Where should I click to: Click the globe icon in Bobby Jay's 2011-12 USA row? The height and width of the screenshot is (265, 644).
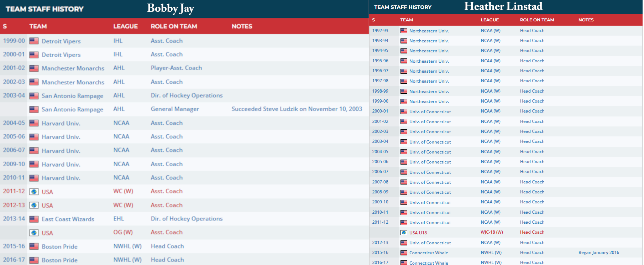pos(34,192)
